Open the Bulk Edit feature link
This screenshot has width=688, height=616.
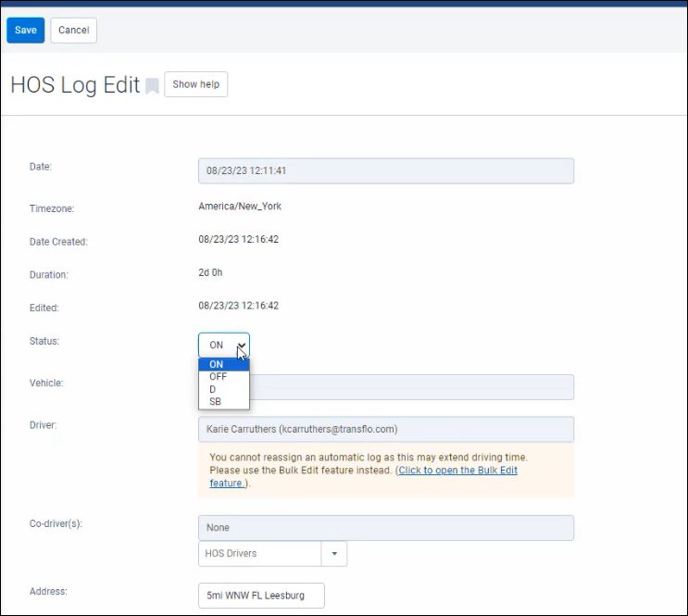(457, 471)
